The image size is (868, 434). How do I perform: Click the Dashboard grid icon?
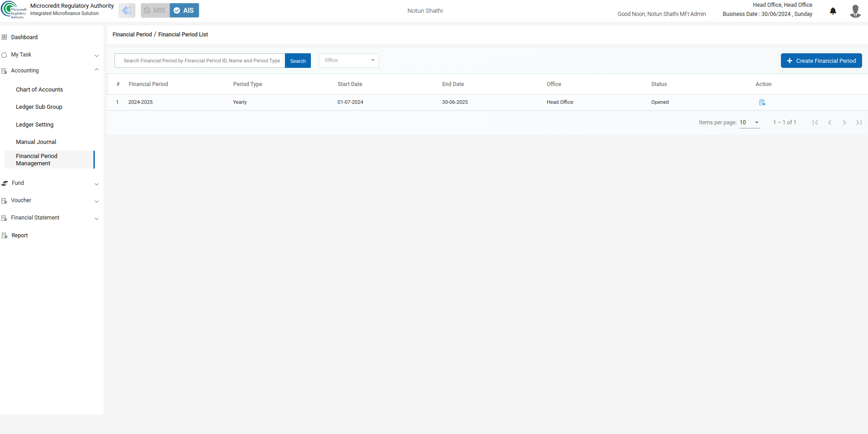5,37
